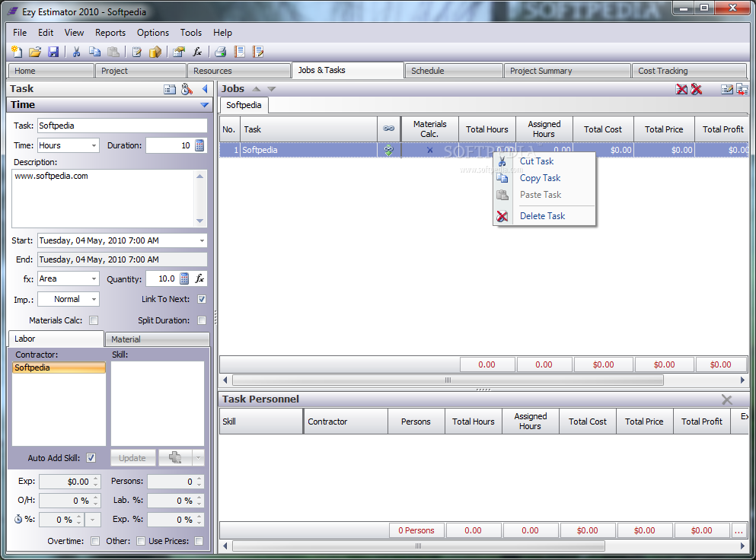Collapse the Task panel with blue left arrow
Image resolution: width=756 pixels, height=560 pixels.
click(x=205, y=89)
